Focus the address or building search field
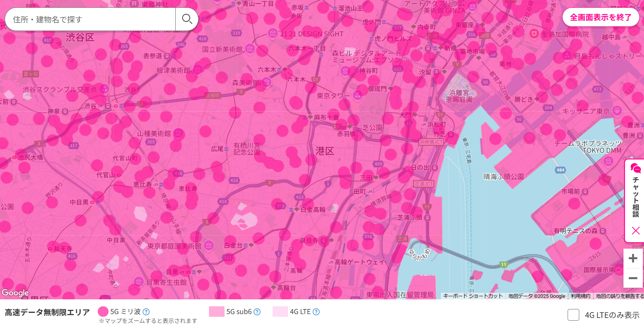Screen dimensions: 644x328 pos(90,19)
